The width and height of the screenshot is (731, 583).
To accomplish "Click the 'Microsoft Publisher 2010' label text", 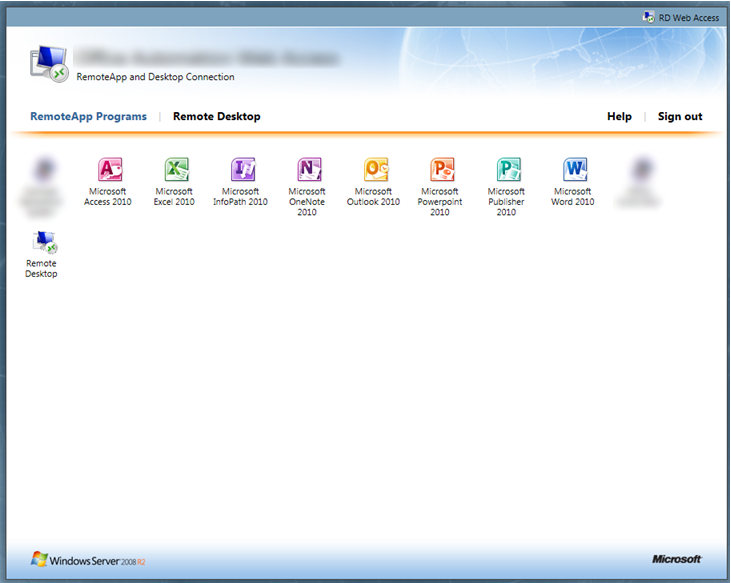I will tap(506, 202).
